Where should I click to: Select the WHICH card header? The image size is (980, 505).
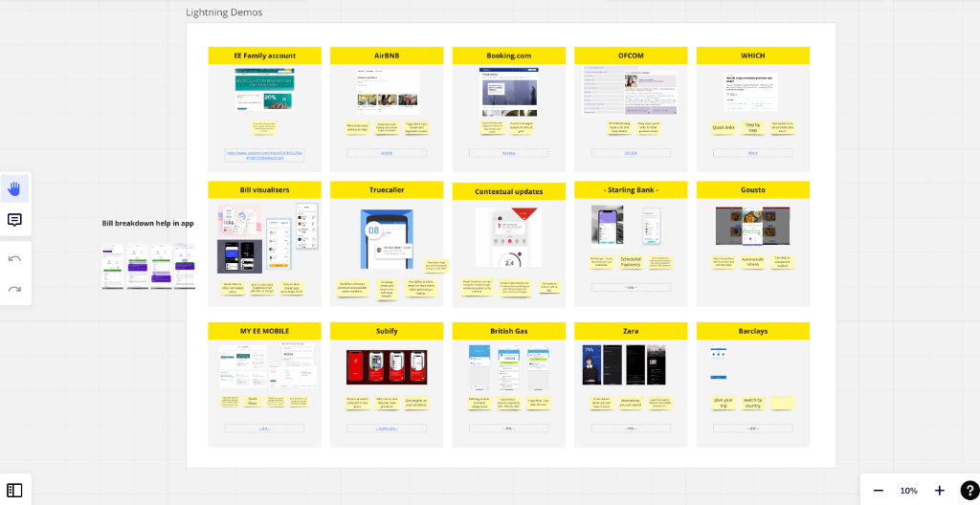pos(752,55)
